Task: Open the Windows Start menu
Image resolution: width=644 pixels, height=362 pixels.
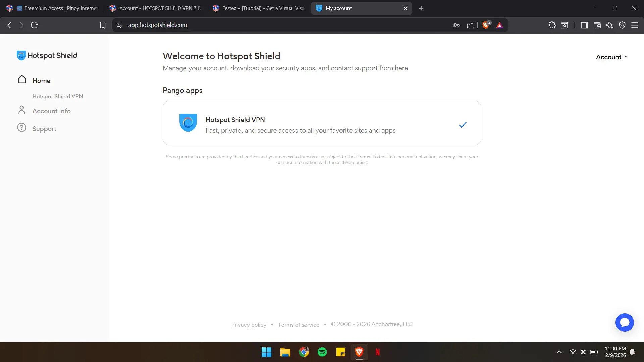Action: pyautogui.click(x=266, y=352)
